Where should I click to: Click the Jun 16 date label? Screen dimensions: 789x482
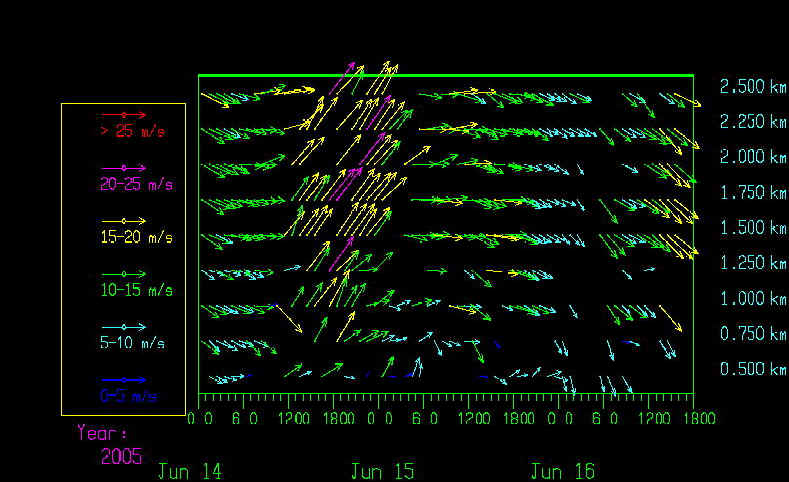tap(560, 471)
